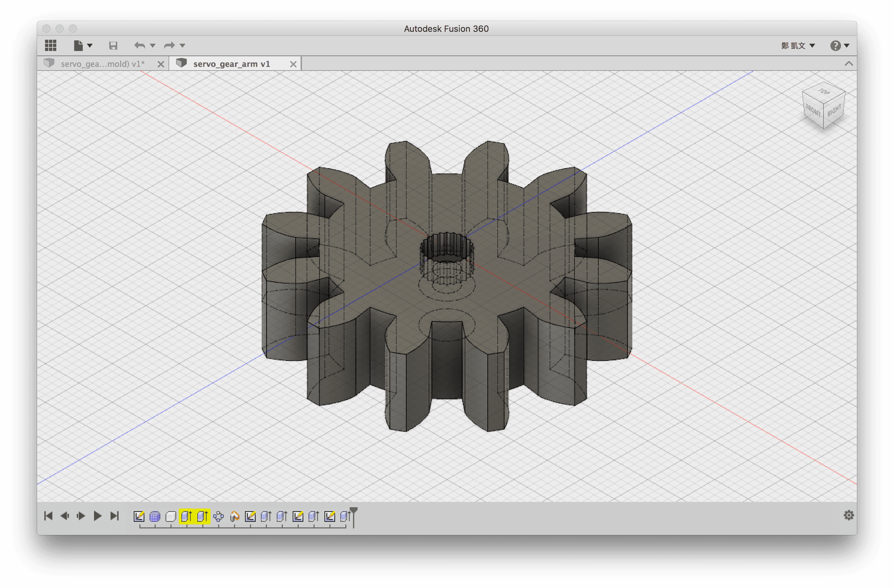Select the fourth sketch feature in timeline

(x=330, y=517)
